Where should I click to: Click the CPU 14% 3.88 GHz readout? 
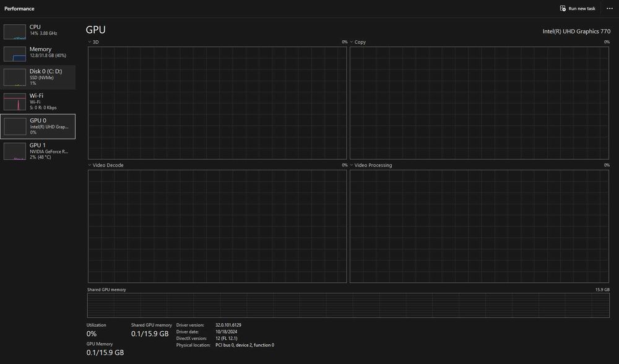[43, 33]
